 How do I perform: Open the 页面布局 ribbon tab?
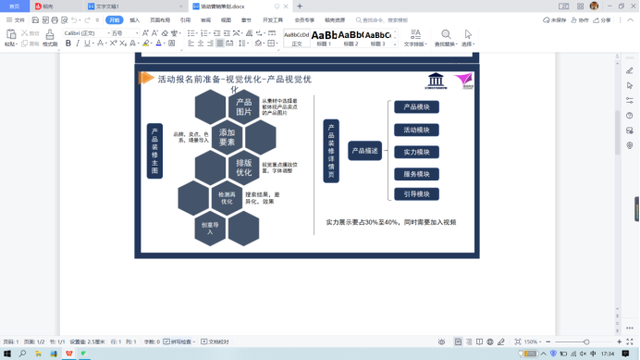pos(160,20)
